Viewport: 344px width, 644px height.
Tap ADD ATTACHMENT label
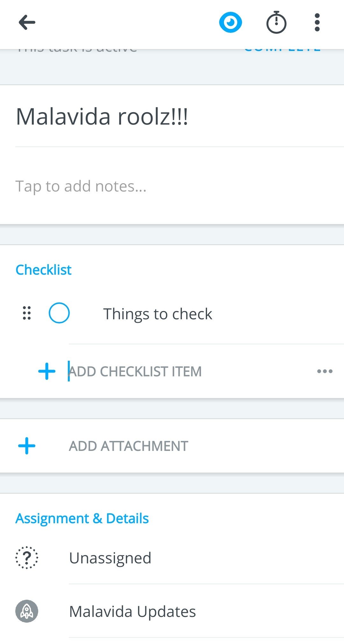[x=129, y=446]
